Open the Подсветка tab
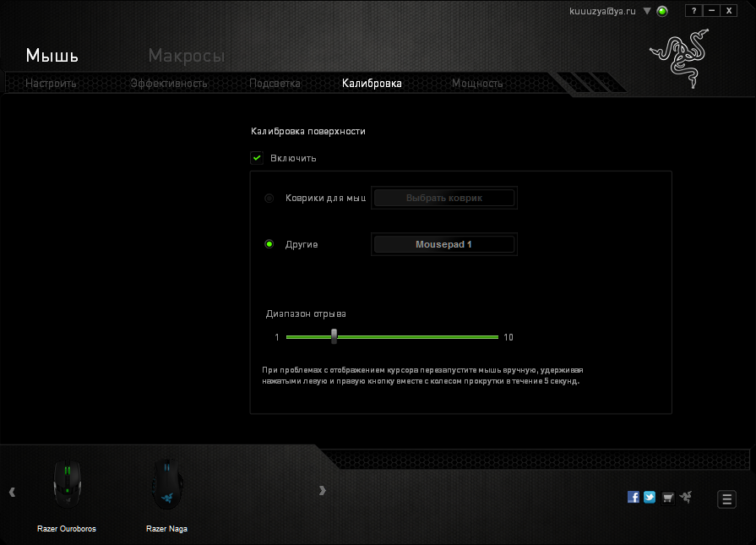Viewport: 756px width, 545px height. click(274, 84)
